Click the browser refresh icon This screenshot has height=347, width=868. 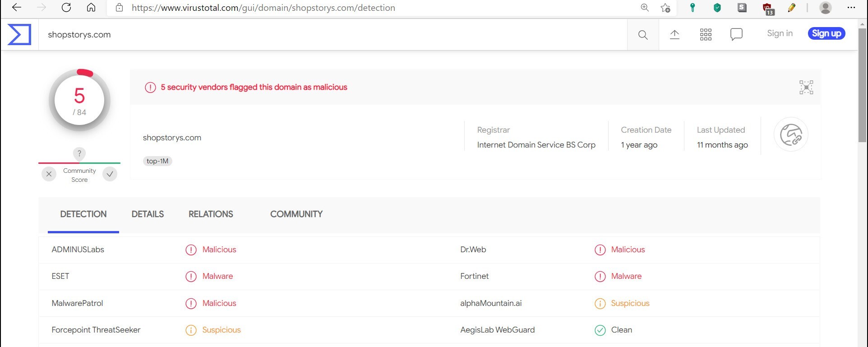click(66, 8)
